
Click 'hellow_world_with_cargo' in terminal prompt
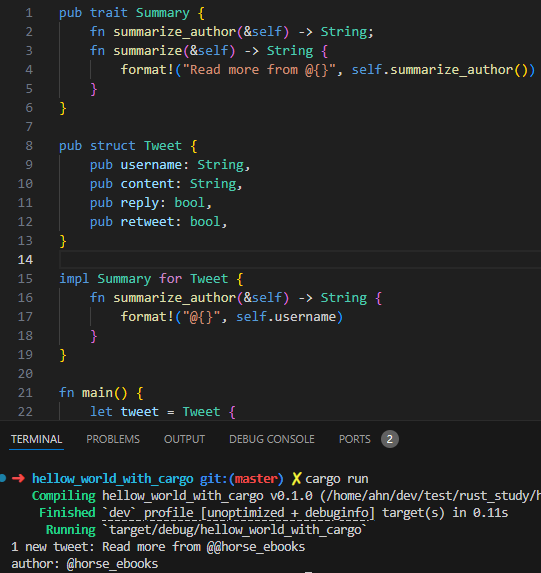[x=113, y=479]
